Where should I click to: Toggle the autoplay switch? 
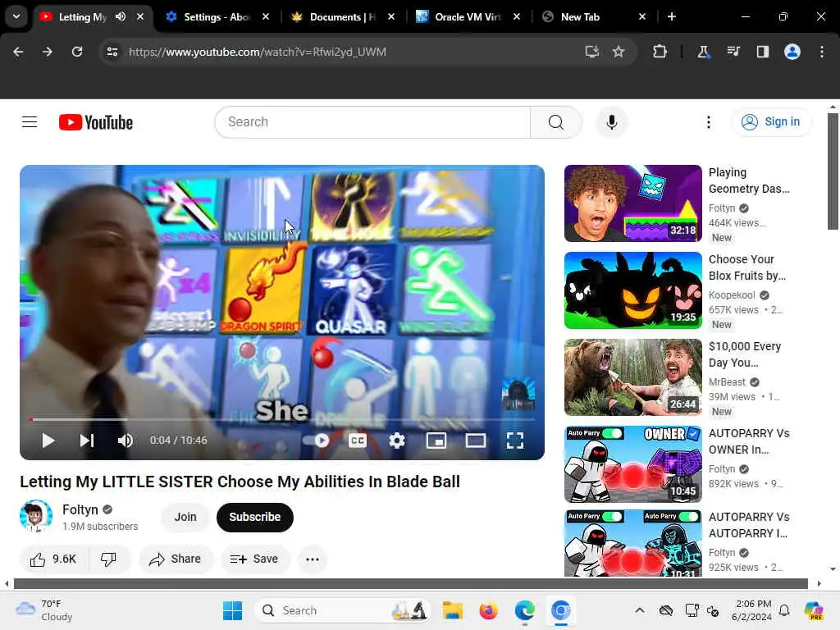316,441
